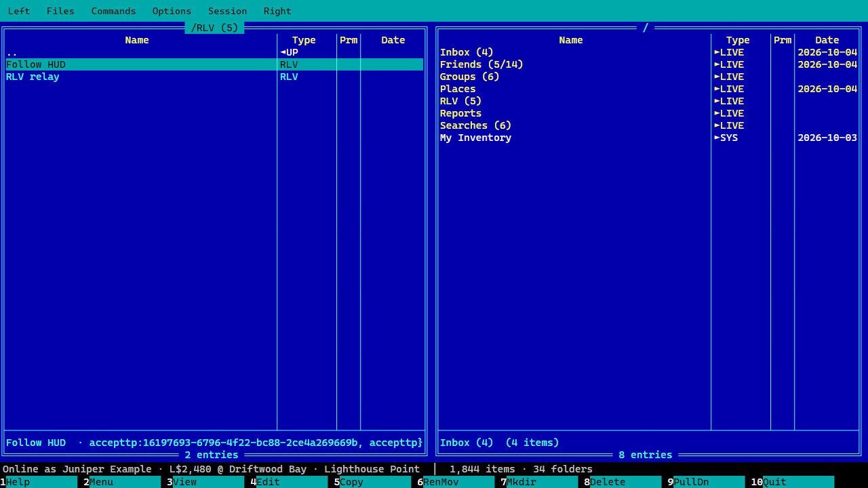Click the Name column header in the /RLV panel
This screenshot has height=488, width=868.
[137, 40]
